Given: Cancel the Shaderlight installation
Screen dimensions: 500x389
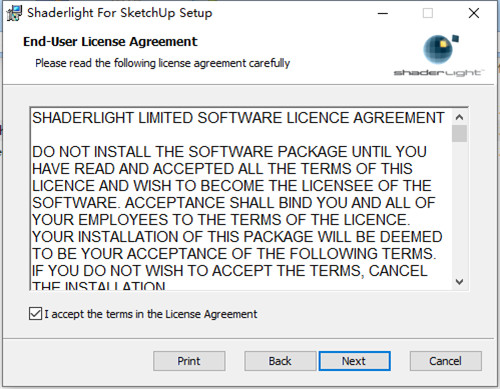Looking at the screenshot, I should 445,361.
